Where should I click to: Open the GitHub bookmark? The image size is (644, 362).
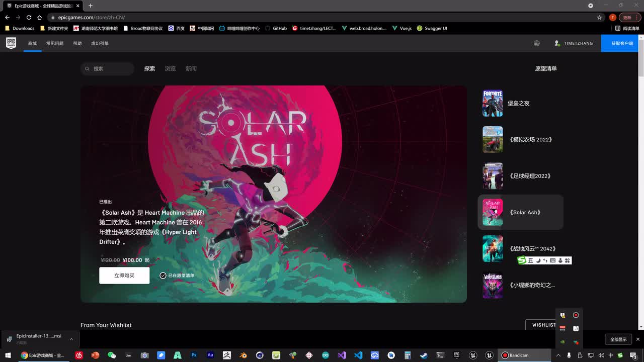276,28
